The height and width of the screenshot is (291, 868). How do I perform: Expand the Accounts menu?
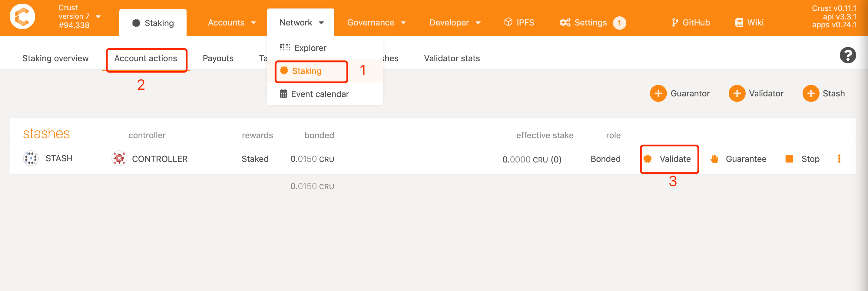232,23
